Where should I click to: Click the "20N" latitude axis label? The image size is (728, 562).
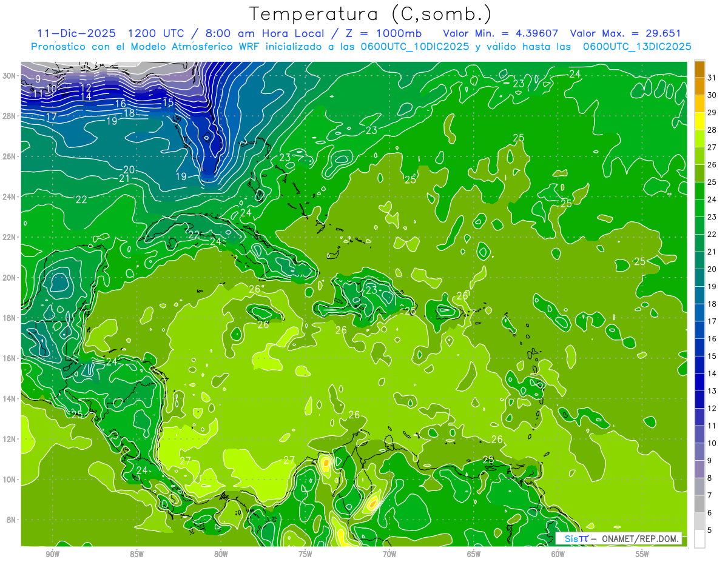pos(10,278)
